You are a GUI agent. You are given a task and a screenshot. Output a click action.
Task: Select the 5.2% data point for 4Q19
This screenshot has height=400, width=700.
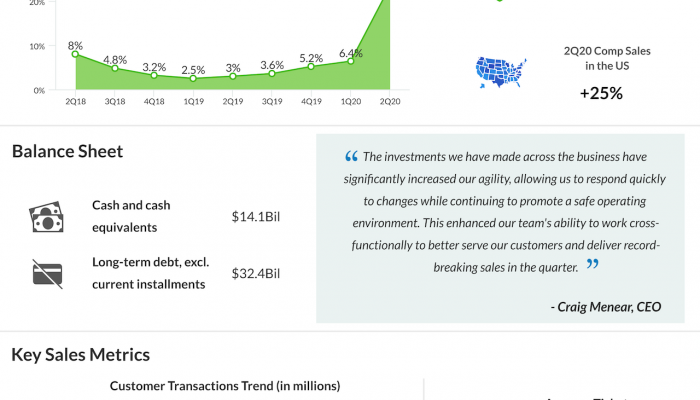click(x=311, y=66)
